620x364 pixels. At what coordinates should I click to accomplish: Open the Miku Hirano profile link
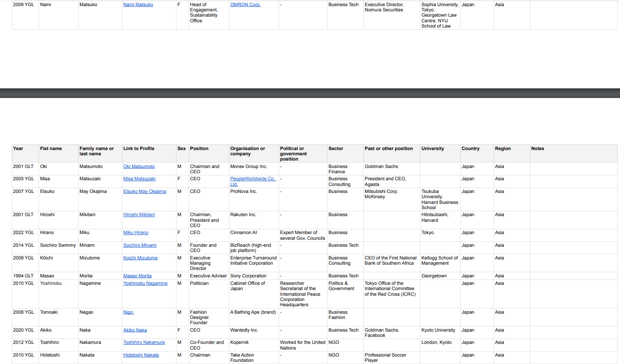click(x=136, y=233)
